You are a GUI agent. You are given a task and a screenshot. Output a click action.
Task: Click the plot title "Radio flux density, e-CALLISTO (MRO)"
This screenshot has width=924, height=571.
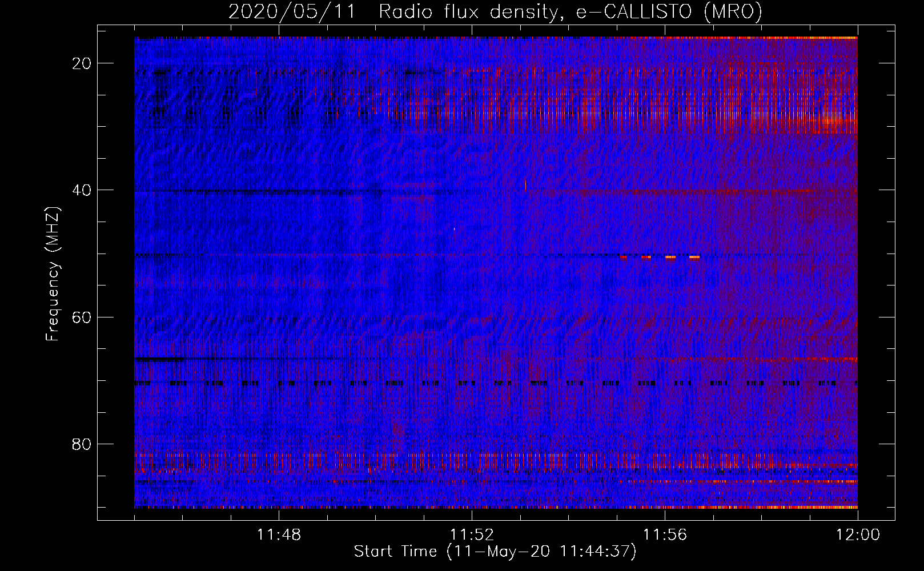[571, 12]
